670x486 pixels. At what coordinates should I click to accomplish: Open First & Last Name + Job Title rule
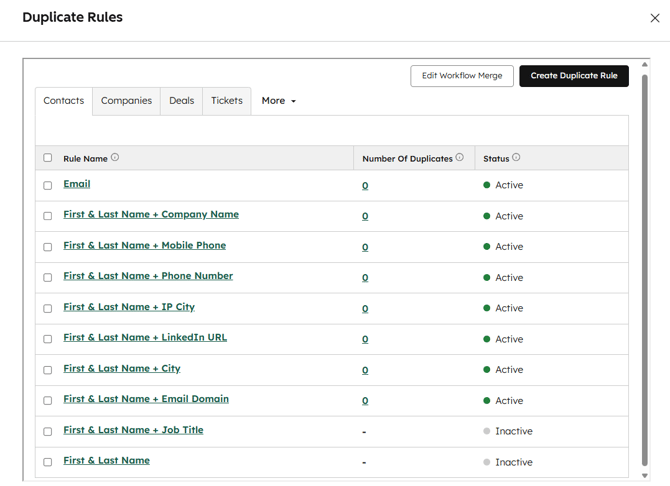click(x=133, y=430)
